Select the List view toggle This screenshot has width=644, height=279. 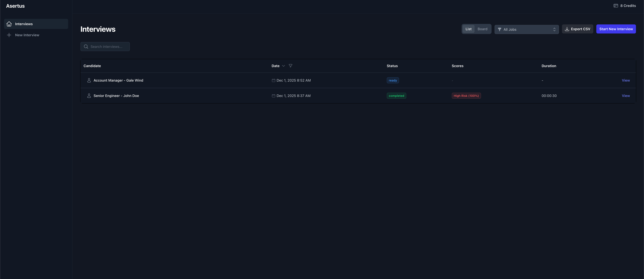tap(469, 29)
